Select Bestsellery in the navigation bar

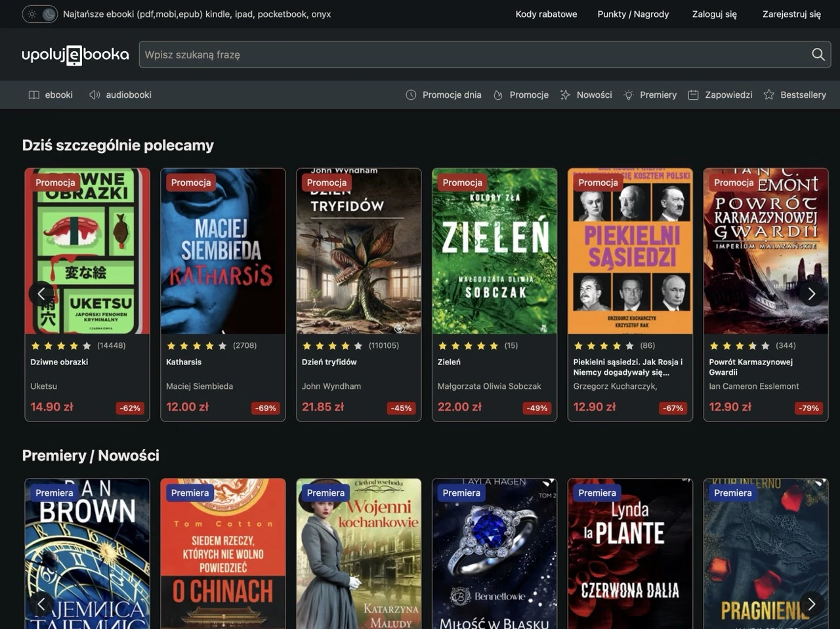pos(803,95)
